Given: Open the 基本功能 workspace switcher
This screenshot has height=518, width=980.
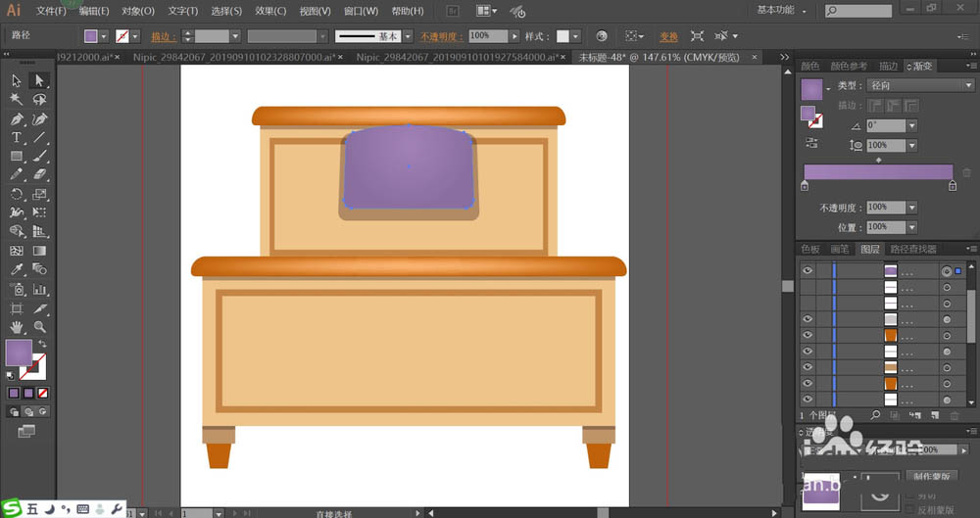Looking at the screenshot, I should (782, 10).
